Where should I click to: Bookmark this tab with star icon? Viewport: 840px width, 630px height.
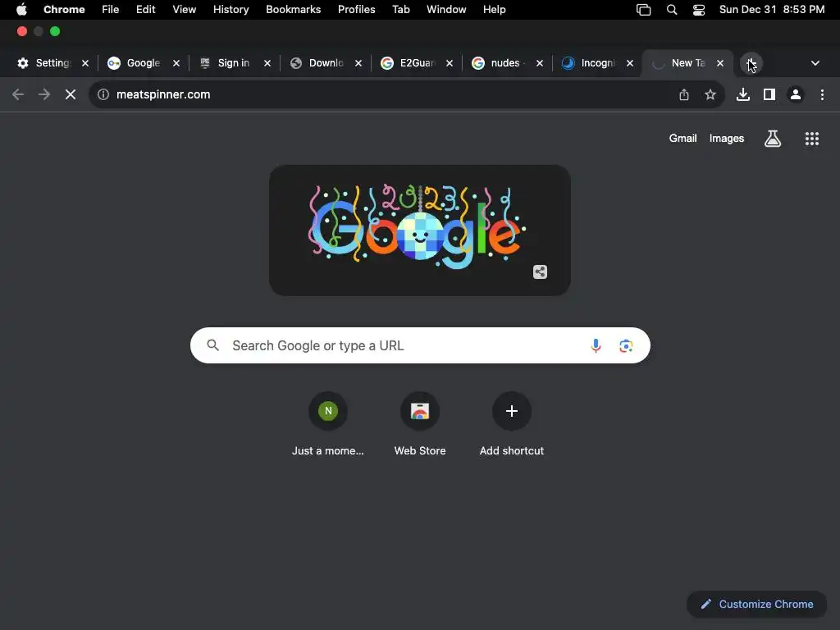coord(710,95)
